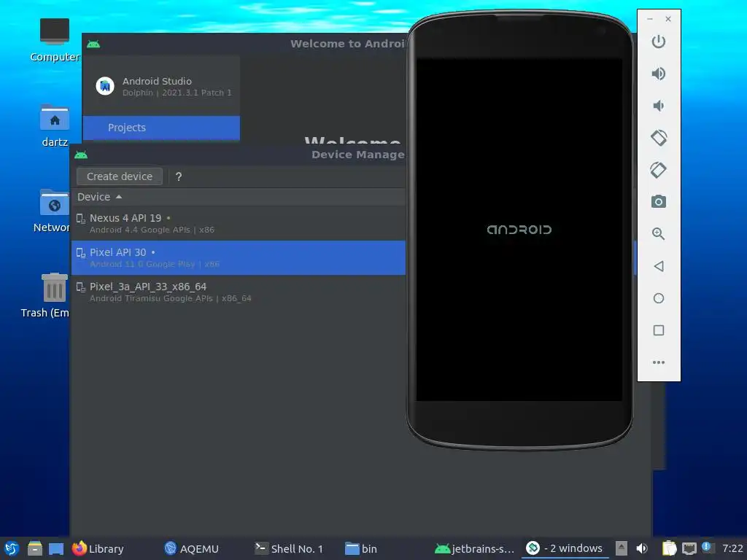Viewport: 747px width, 560px height.
Task: Raise emulator volume with volume up icon
Action: tap(659, 74)
